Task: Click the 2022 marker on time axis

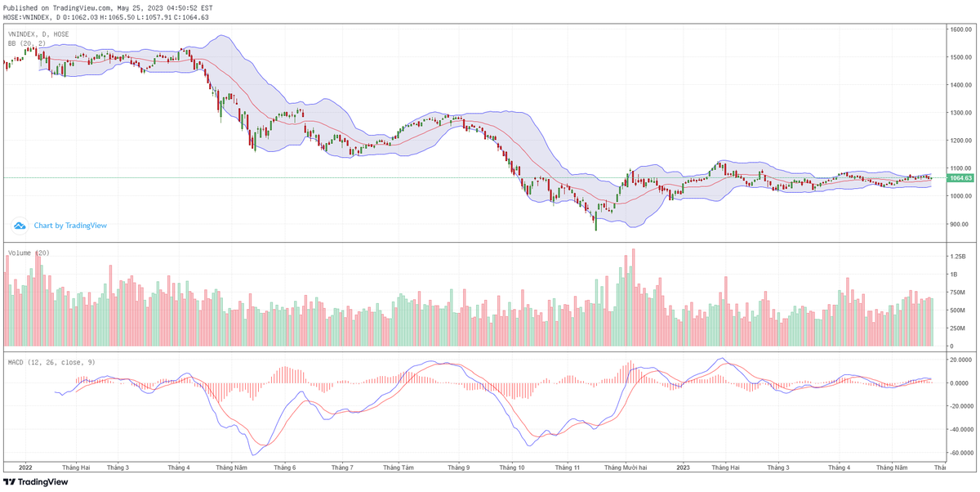Action: pos(25,467)
